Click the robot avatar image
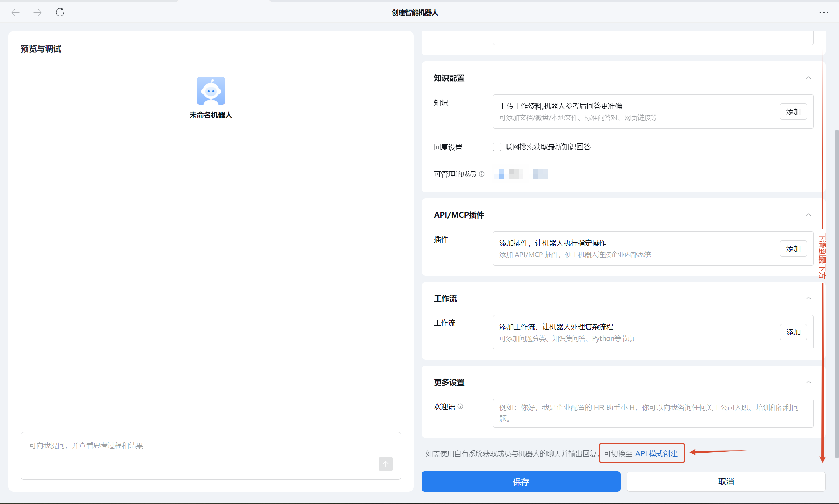 coord(211,91)
